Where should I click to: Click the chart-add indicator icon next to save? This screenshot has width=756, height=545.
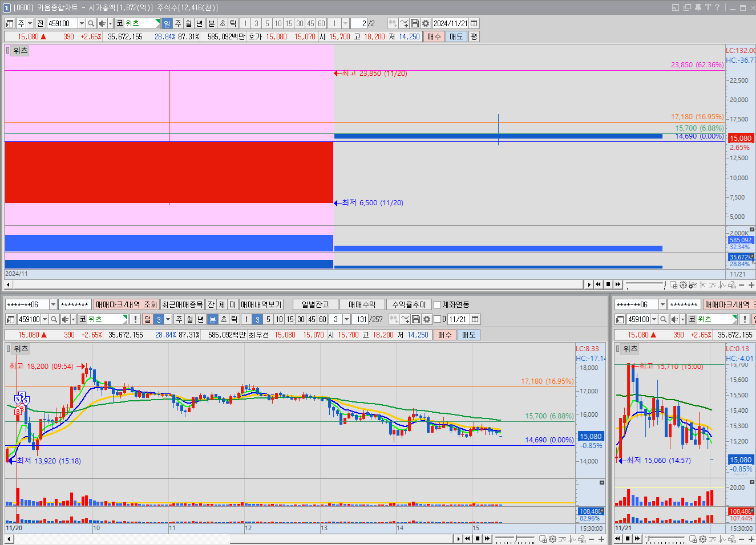[x=404, y=23]
